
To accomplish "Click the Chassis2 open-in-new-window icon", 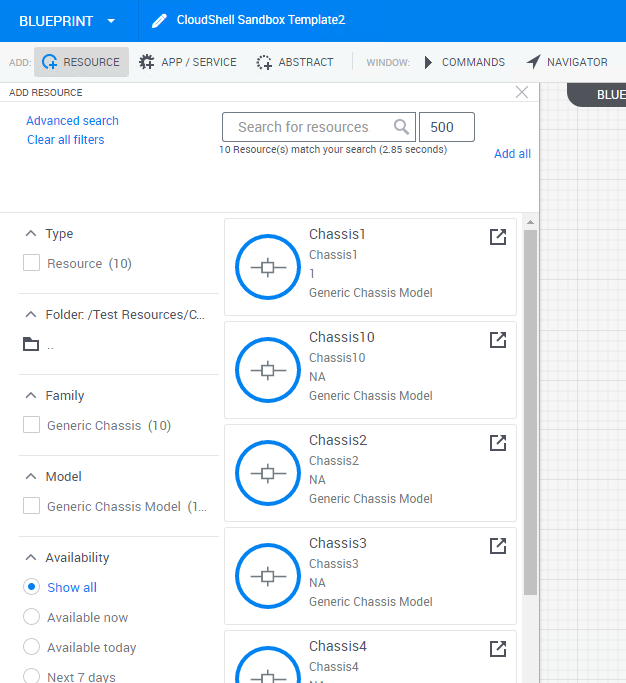I will [497, 443].
